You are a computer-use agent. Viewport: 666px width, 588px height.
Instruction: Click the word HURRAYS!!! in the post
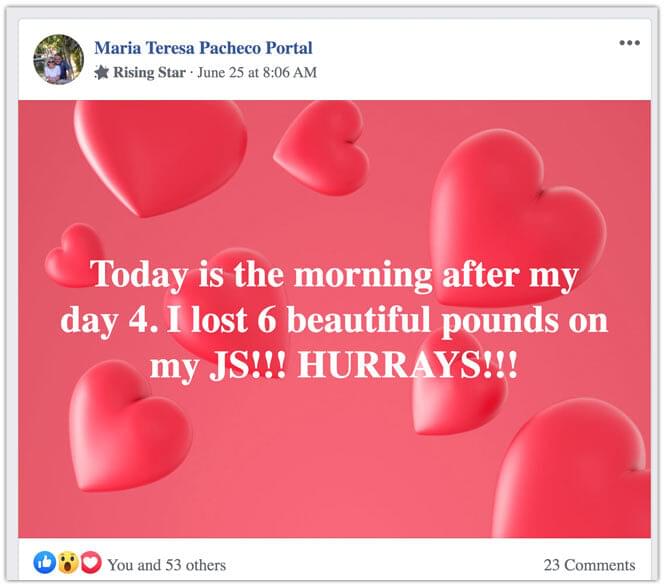click(408, 365)
